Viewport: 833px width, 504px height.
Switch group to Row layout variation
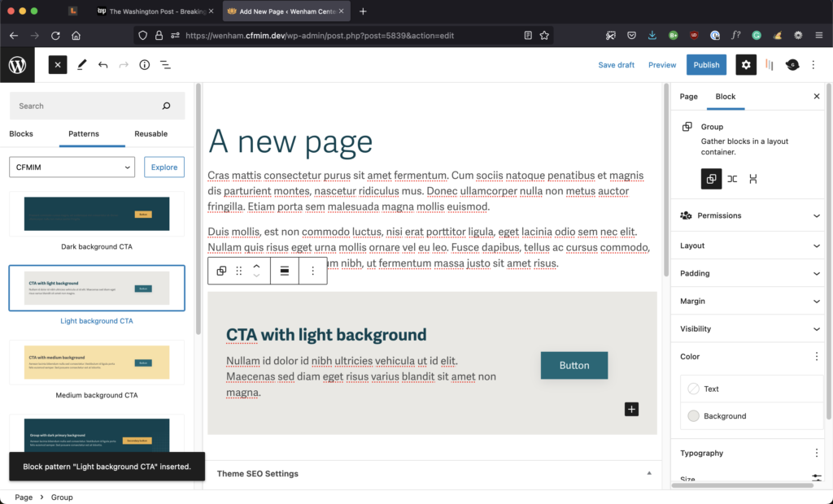pyautogui.click(x=732, y=179)
